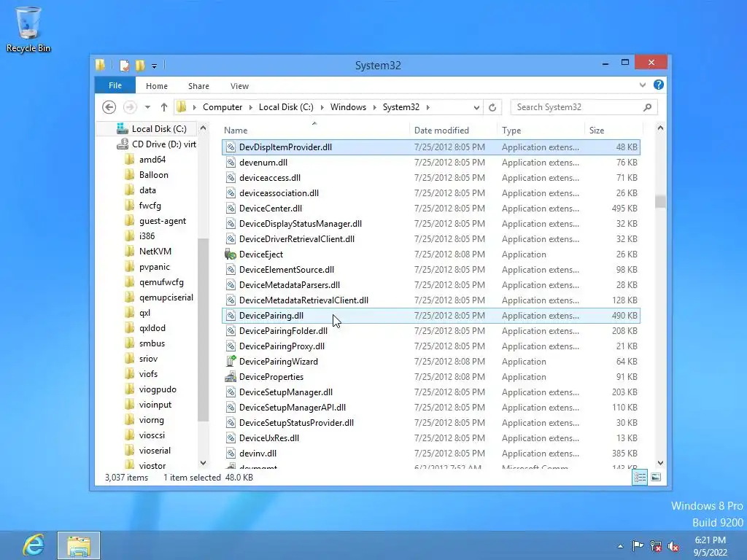Image resolution: width=747 pixels, height=560 pixels.
Task: Open the Recycle Bin desktop icon
Action: pyautogui.click(x=28, y=29)
